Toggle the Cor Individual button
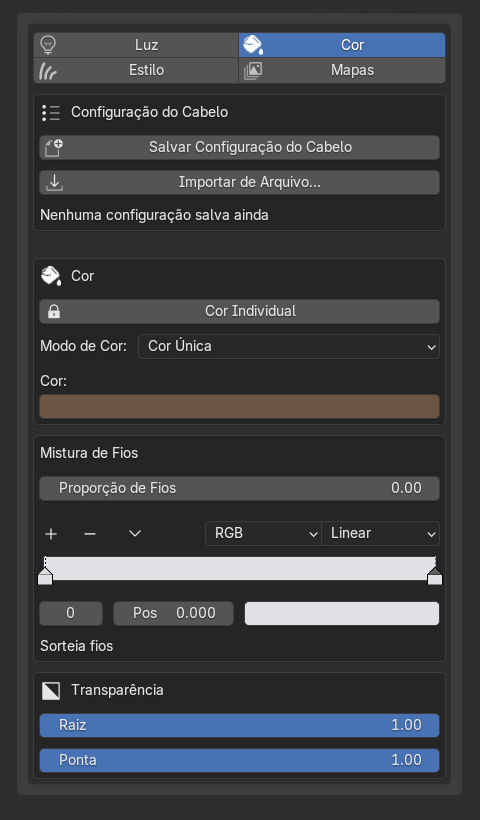Image resolution: width=480 pixels, height=820 pixels. point(239,311)
